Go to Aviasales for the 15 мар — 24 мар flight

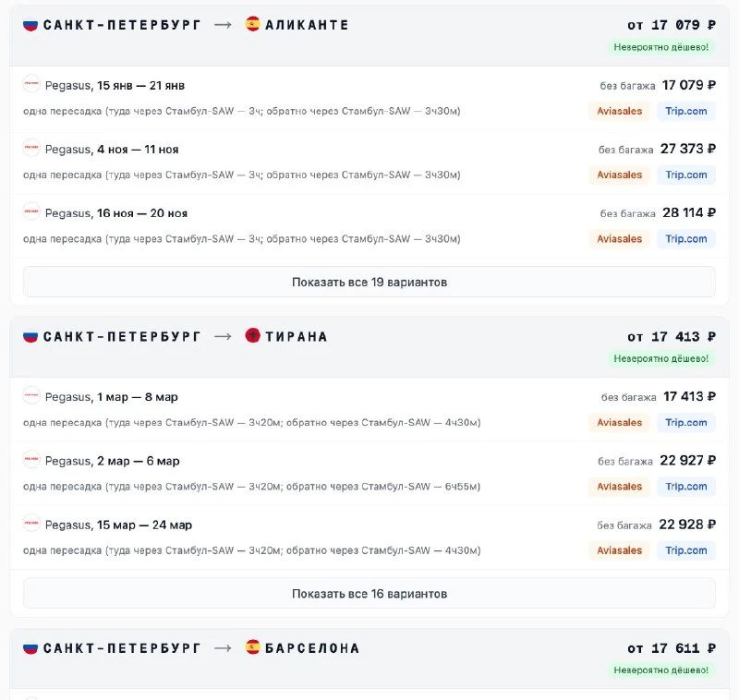pos(619,550)
